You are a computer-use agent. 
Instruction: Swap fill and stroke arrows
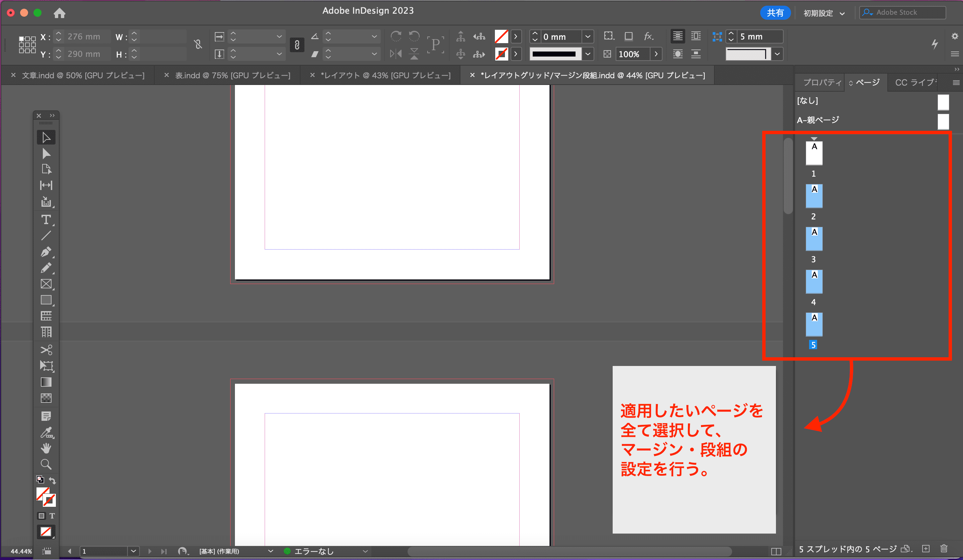(52, 480)
